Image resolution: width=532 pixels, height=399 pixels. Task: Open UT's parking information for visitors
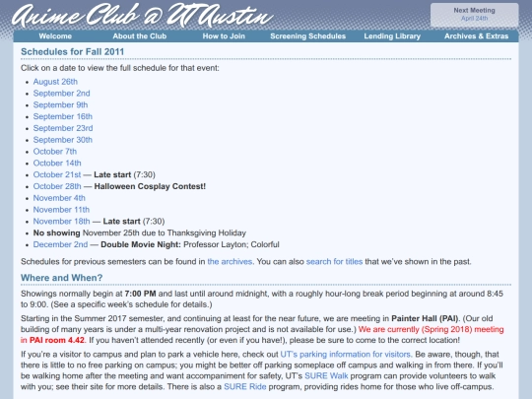tap(346, 355)
